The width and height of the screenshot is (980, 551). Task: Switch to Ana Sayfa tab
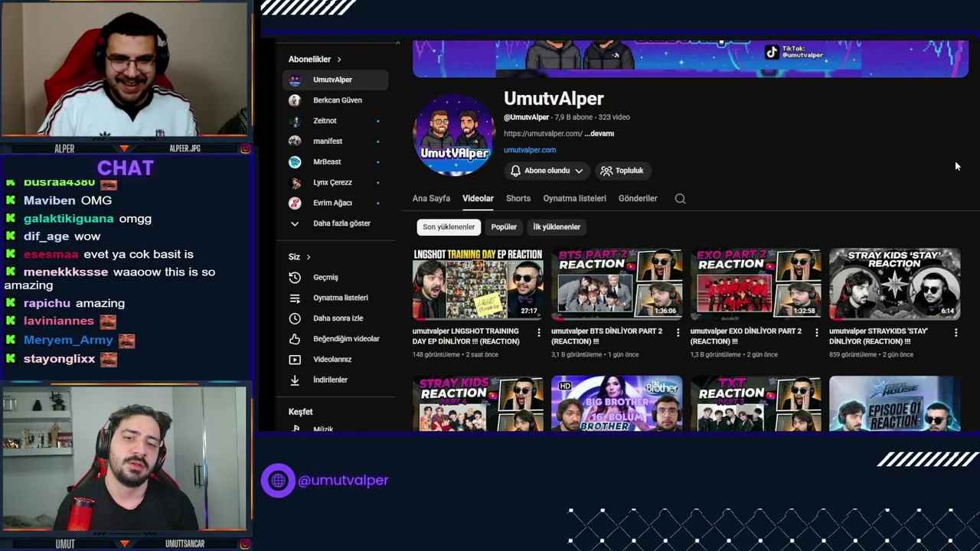tap(431, 198)
